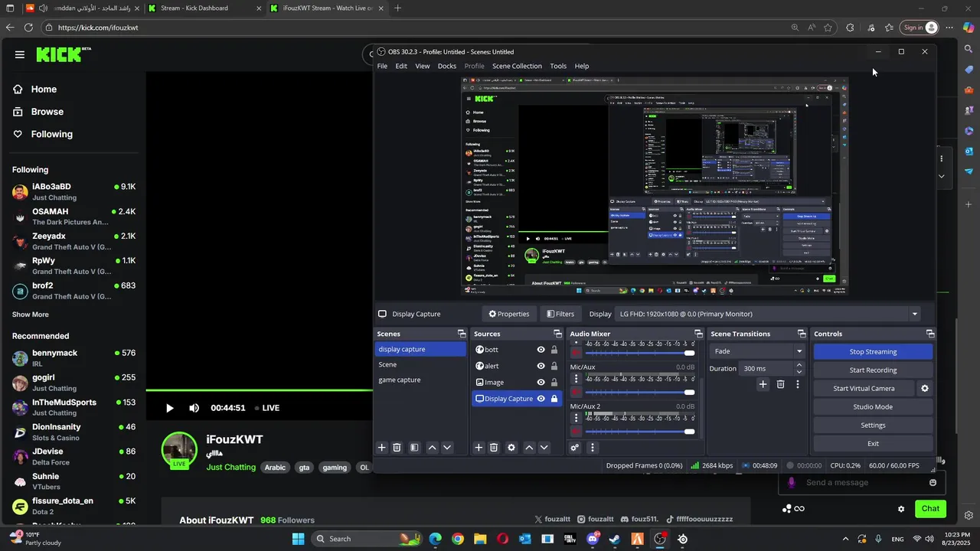
Task: Move scene up in Scenes list
Action: pos(432,448)
